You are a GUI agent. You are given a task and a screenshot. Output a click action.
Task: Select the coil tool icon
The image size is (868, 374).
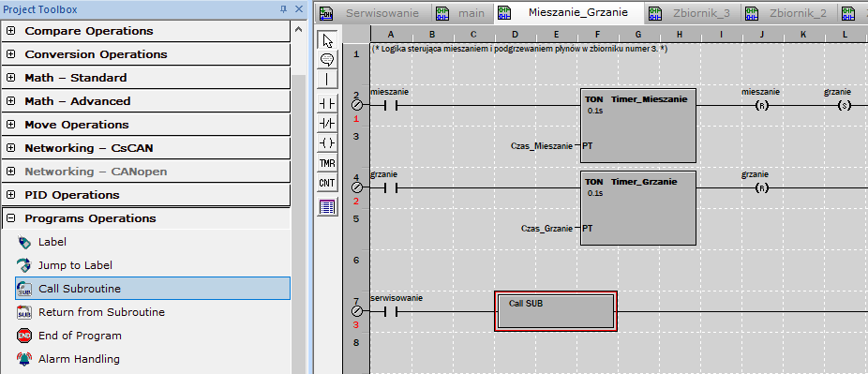328,143
